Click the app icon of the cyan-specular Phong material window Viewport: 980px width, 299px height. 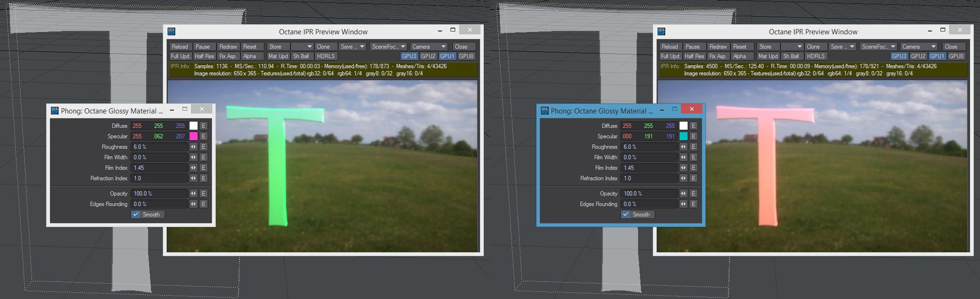click(x=545, y=111)
